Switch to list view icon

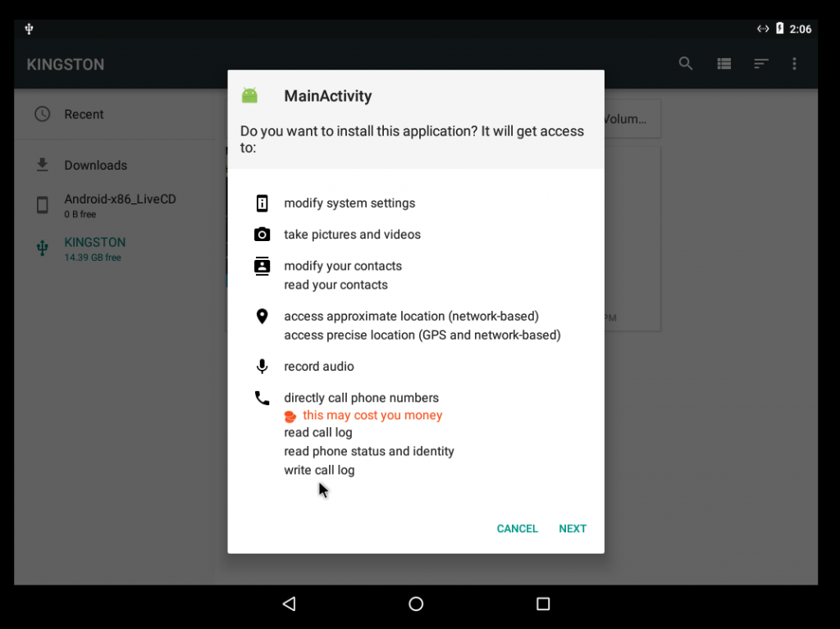(724, 64)
